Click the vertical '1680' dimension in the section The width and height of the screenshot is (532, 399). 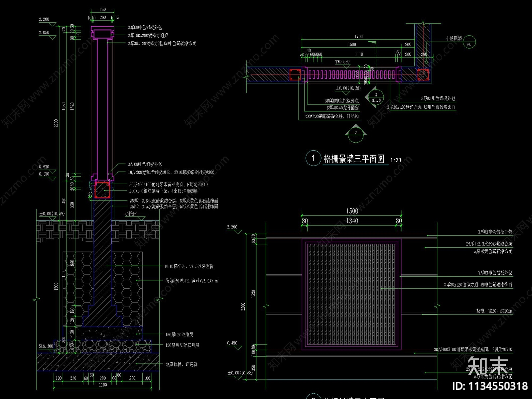tap(64, 107)
